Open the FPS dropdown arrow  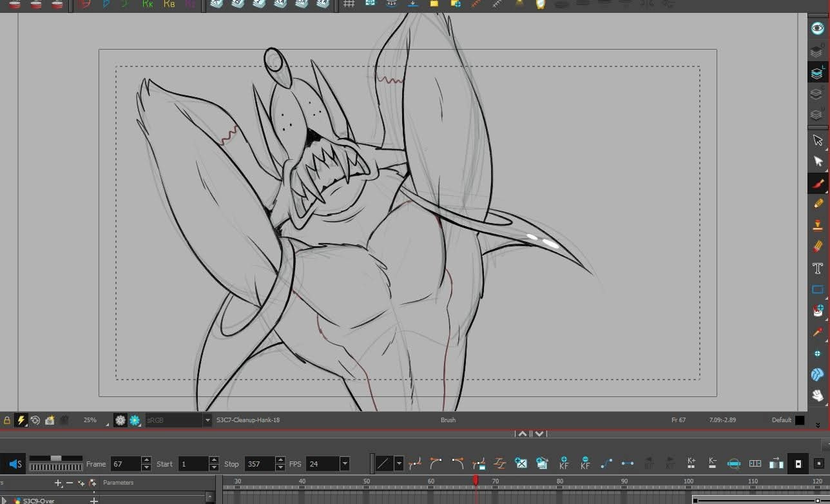click(345, 463)
